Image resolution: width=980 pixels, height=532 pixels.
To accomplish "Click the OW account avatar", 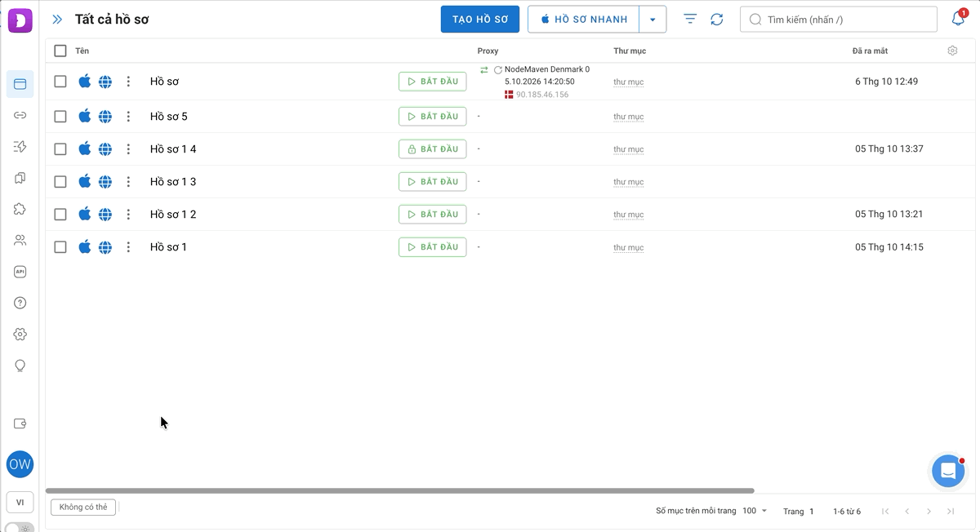I will point(20,464).
